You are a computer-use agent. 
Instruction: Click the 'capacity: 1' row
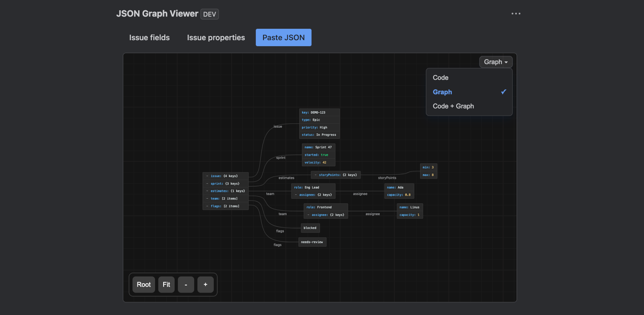(x=410, y=215)
